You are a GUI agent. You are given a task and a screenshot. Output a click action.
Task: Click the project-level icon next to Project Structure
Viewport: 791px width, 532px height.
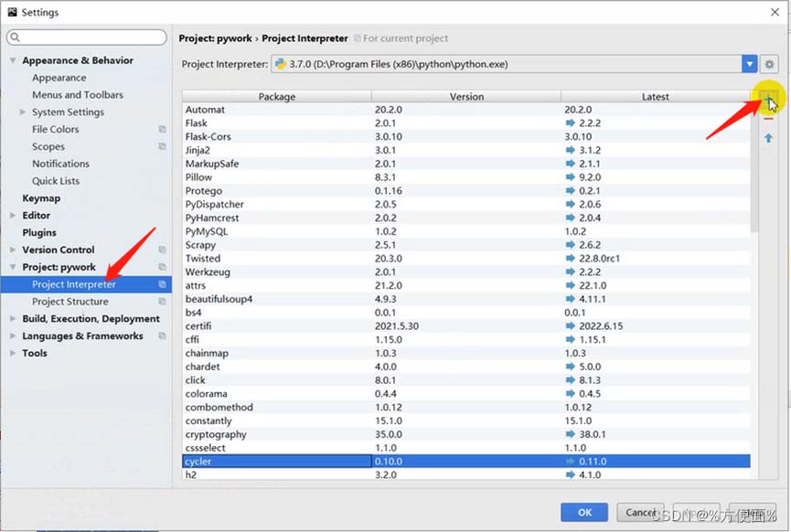pos(162,301)
